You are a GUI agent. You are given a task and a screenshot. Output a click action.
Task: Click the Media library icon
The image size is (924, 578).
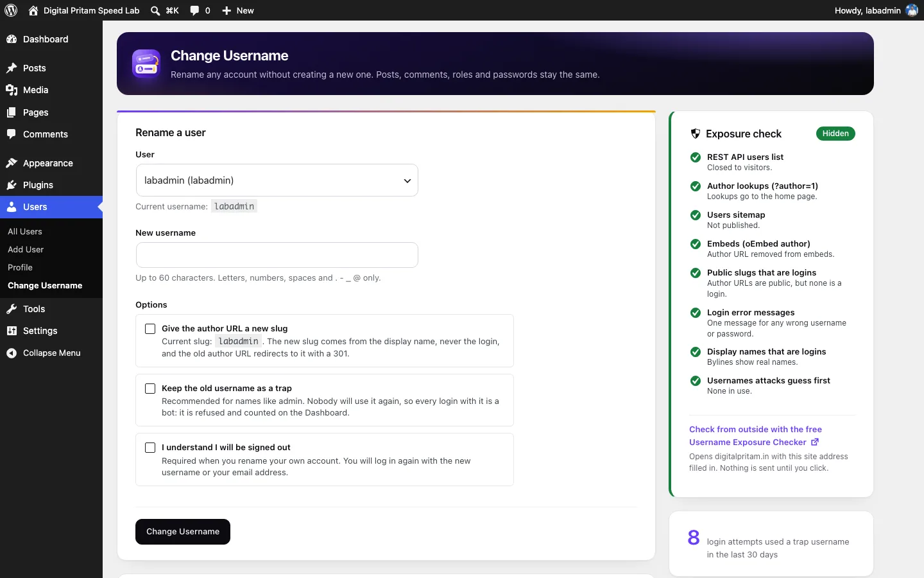click(12, 90)
